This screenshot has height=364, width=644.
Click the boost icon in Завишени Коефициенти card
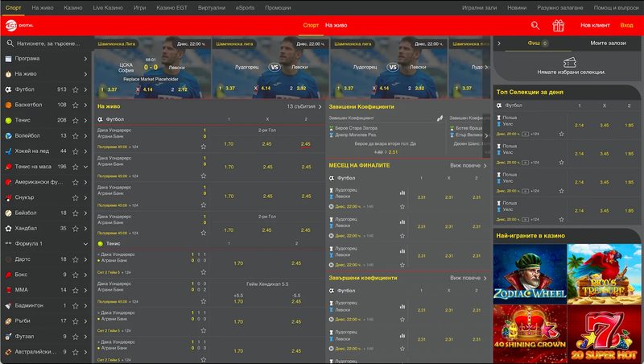click(x=440, y=118)
